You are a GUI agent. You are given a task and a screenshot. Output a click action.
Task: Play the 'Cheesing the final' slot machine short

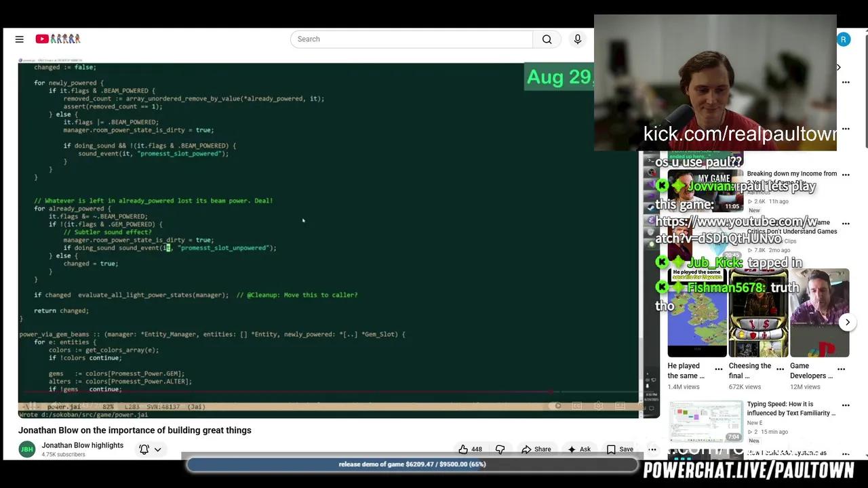758,313
